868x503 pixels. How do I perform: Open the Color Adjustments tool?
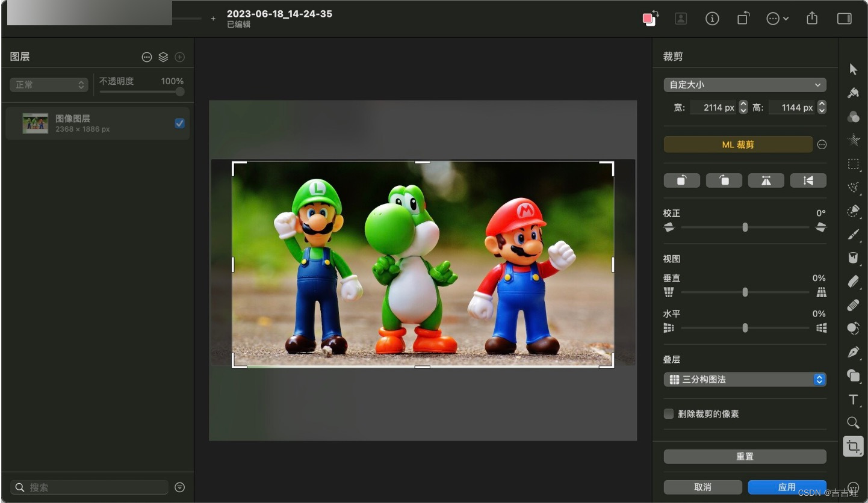pos(853,116)
